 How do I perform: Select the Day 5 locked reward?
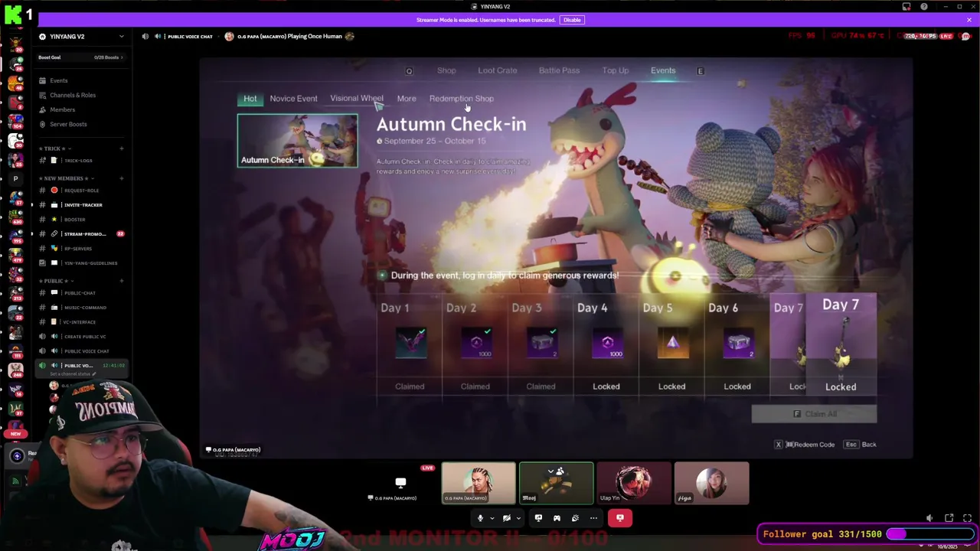[673, 343]
